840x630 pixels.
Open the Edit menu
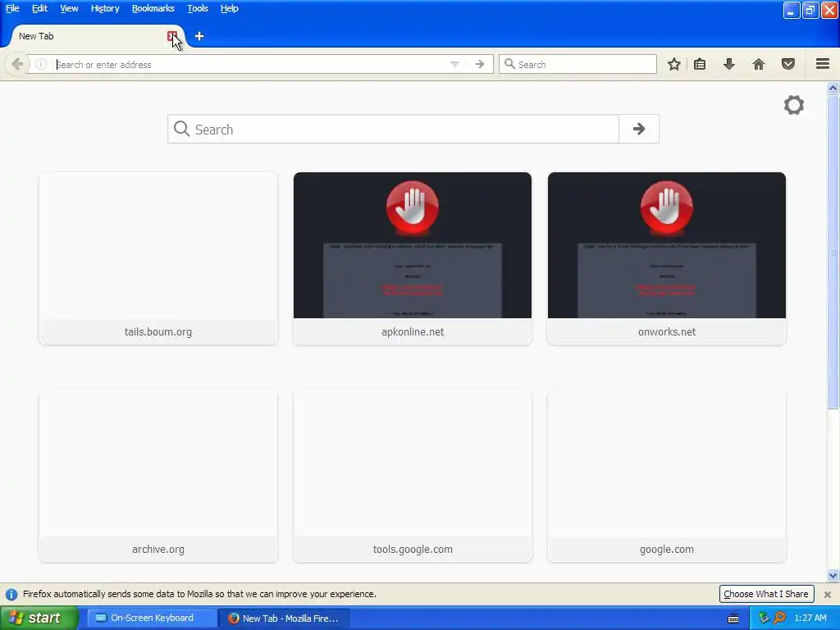click(39, 8)
